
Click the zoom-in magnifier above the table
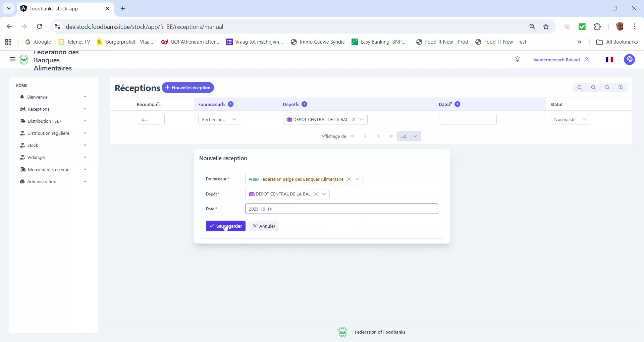[621, 87]
